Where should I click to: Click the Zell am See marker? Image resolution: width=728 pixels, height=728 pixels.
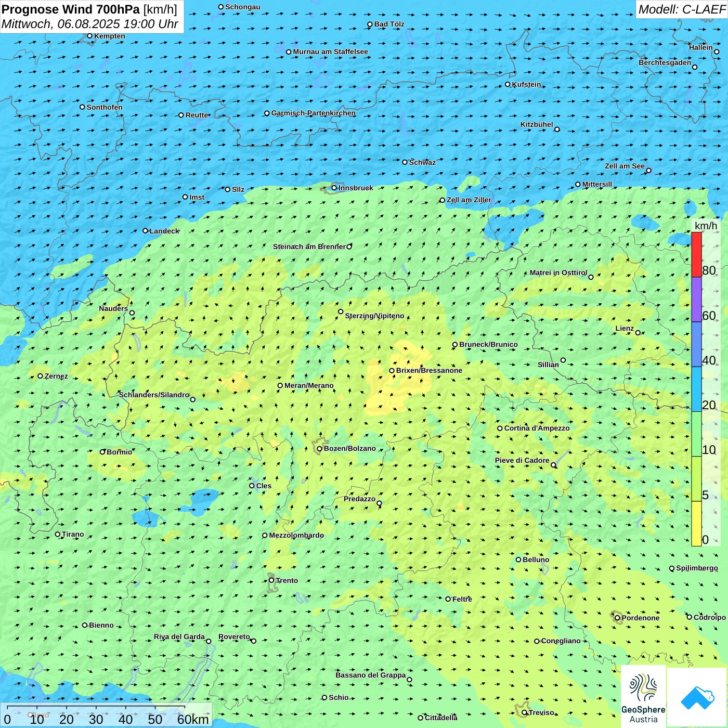coord(648,170)
